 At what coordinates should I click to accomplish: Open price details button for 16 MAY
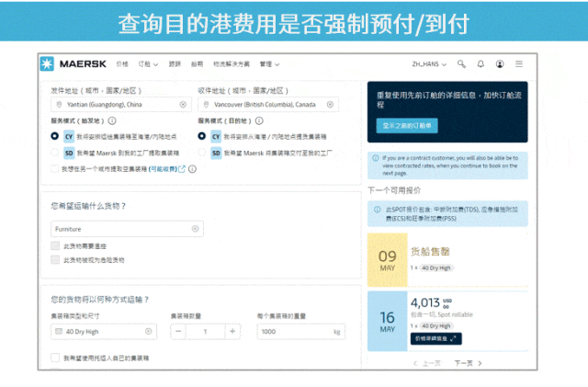(436, 338)
